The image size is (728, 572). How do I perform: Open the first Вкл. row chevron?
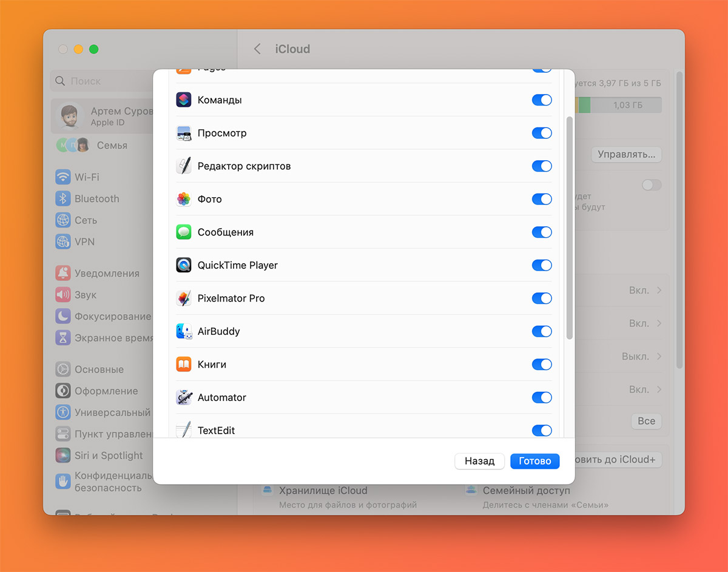(x=659, y=291)
